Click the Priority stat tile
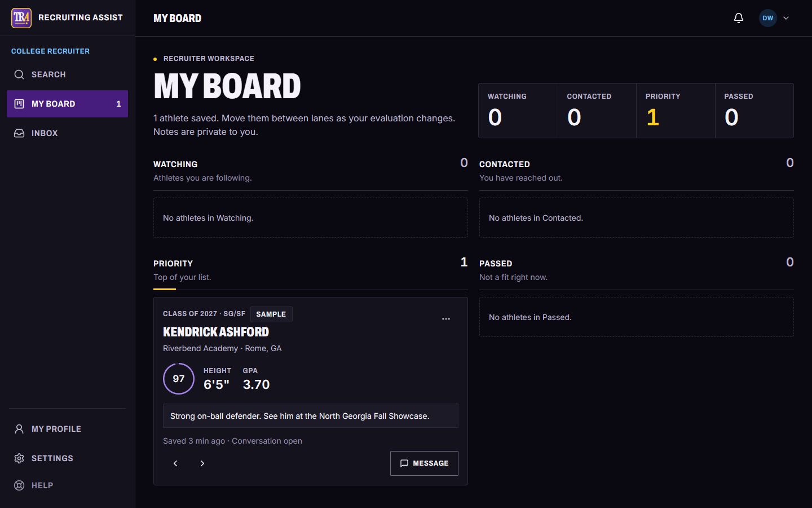812x508 pixels. coord(676,111)
